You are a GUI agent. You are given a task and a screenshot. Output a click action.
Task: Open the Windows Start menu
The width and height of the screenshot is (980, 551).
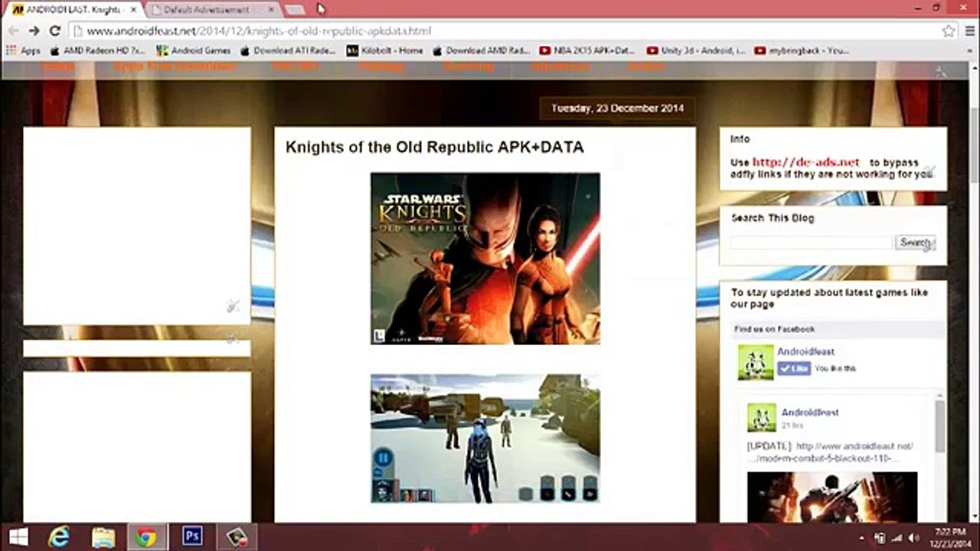pos(18,537)
